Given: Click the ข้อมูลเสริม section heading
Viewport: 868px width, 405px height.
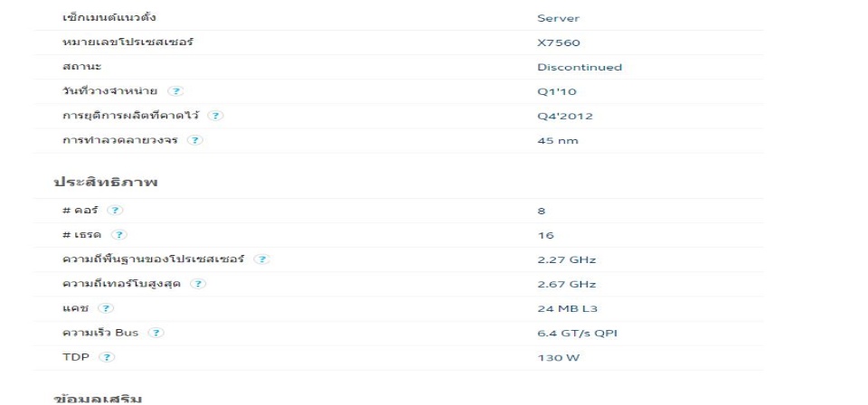Looking at the screenshot, I should pos(98,399).
